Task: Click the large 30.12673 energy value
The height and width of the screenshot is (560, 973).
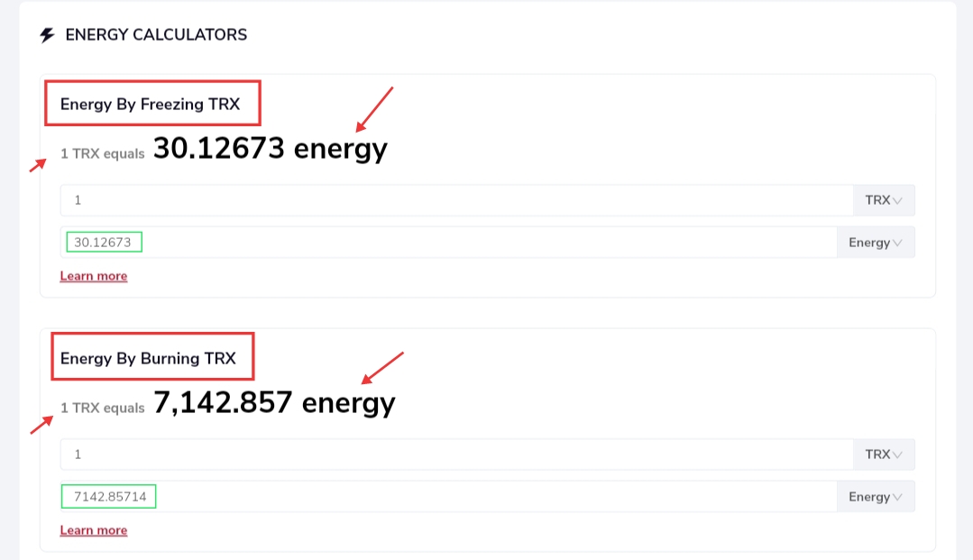Action: pyautogui.click(x=270, y=149)
